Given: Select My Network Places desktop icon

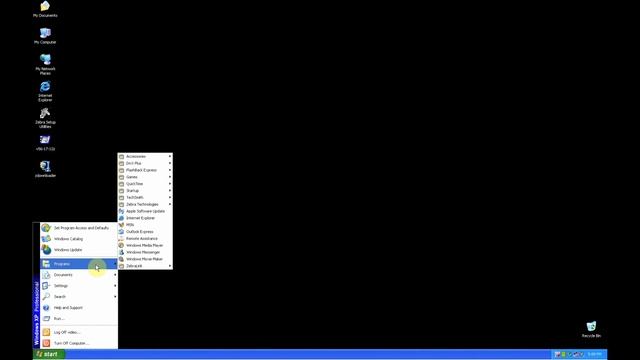Looking at the screenshot, I should point(45,64).
